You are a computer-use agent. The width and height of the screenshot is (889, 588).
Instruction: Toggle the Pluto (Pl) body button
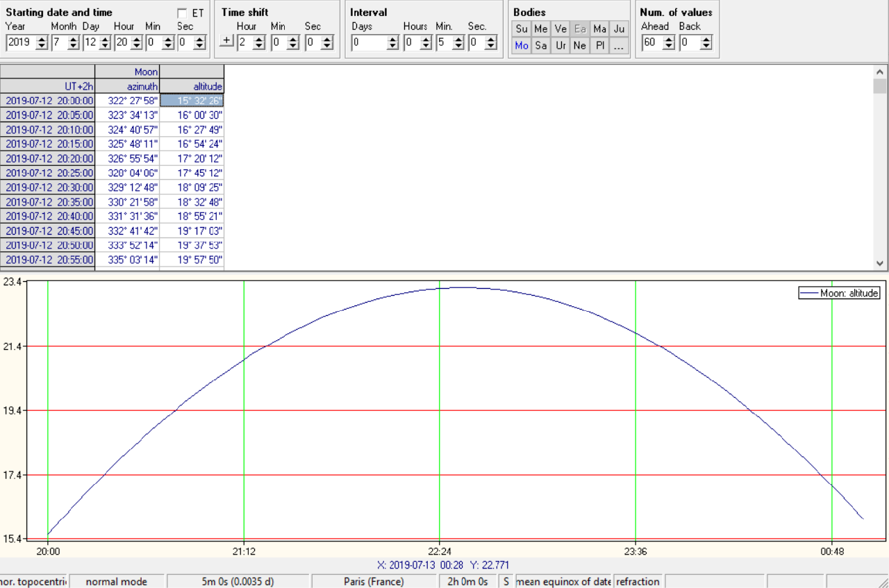coord(600,46)
